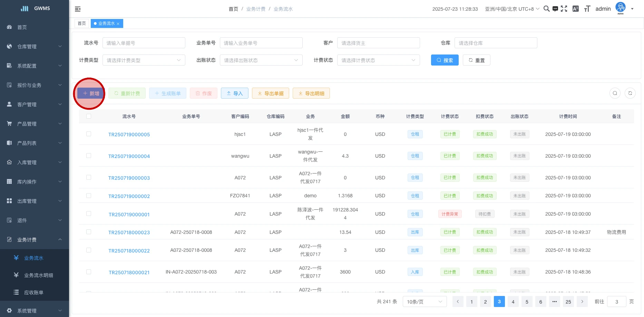Viewport: 644px width, 317px height.
Task: Check the select-all header checkbox
Action: click(89, 116)
